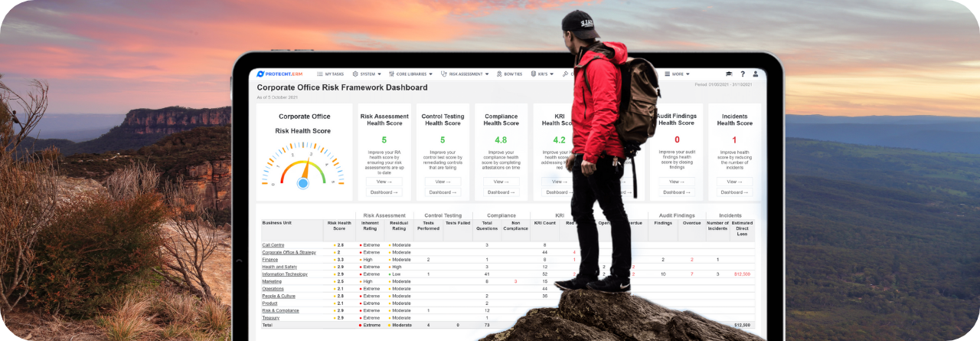
Task: Open the Call Centre business unit link
Action: tap(273, 245)
